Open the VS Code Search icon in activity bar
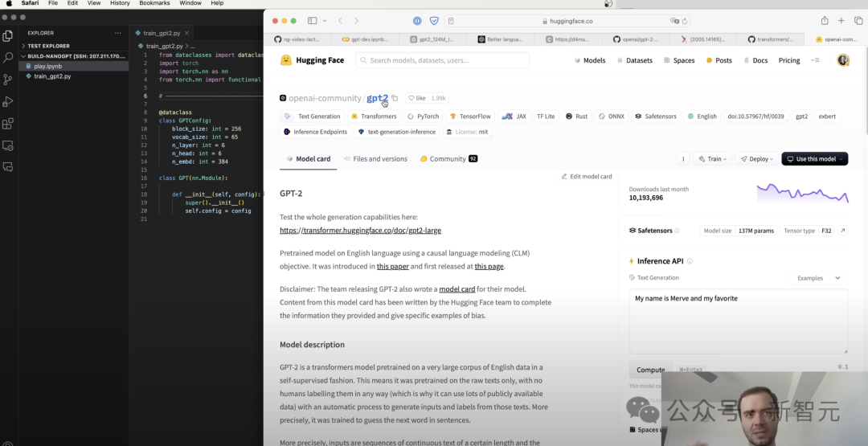This screenshot has width=868, height=446. click(8, 57)
